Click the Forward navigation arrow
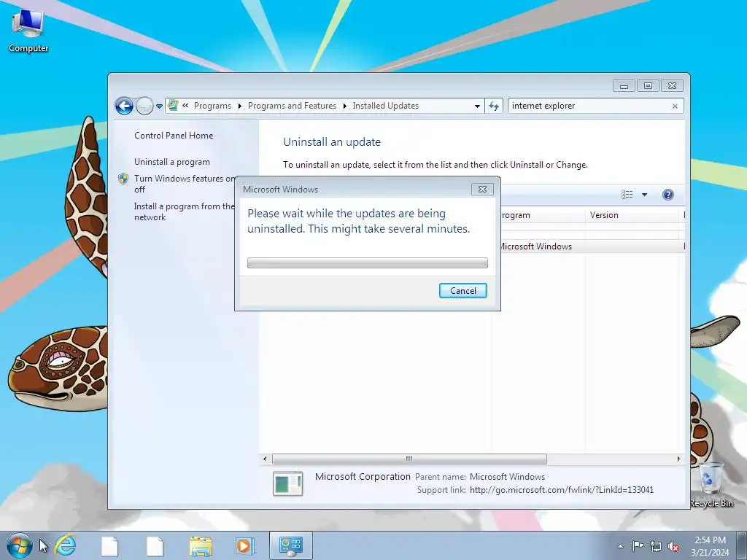The height and width of the screenshot is (560, 747). point(144,106)
